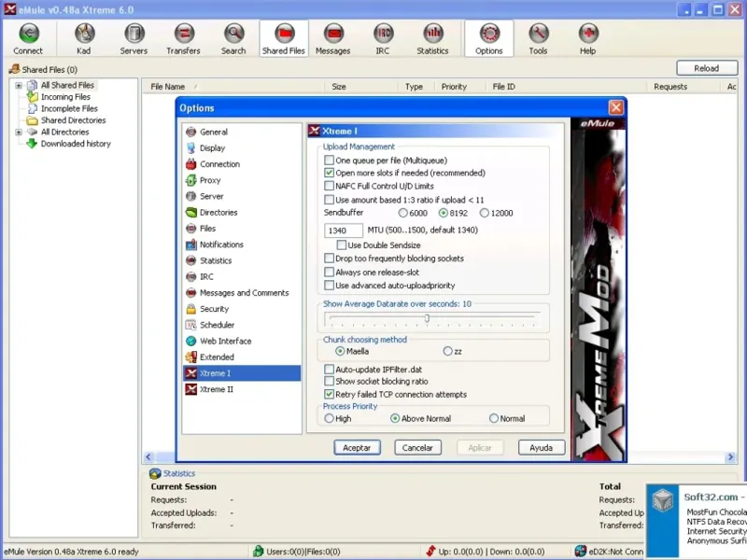
Task: Select Sendbuffer 12000 radio button
Action: point(484,213)
